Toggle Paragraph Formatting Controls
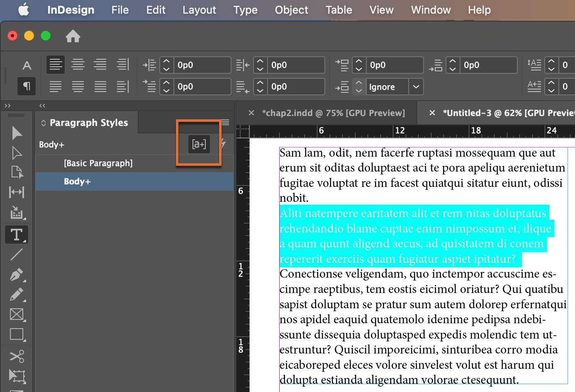 pyautogui.click(x=27, y=86)
